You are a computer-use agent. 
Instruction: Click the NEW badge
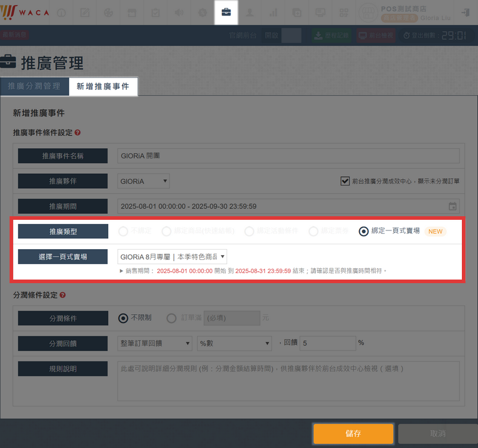436,231
